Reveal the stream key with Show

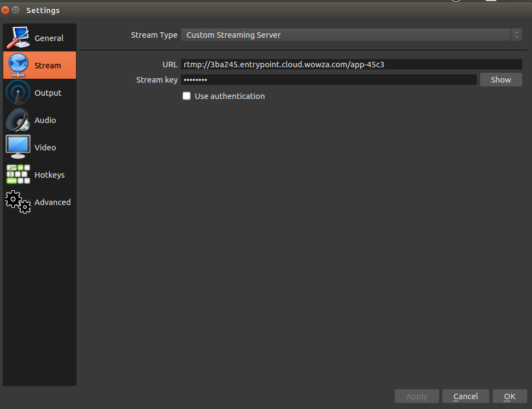501,80
